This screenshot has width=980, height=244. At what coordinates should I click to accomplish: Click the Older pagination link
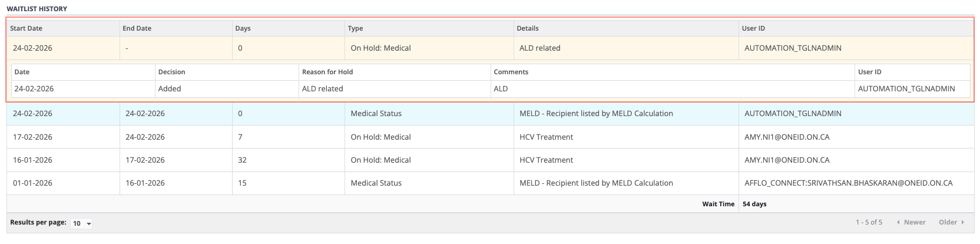coord(948,222)
